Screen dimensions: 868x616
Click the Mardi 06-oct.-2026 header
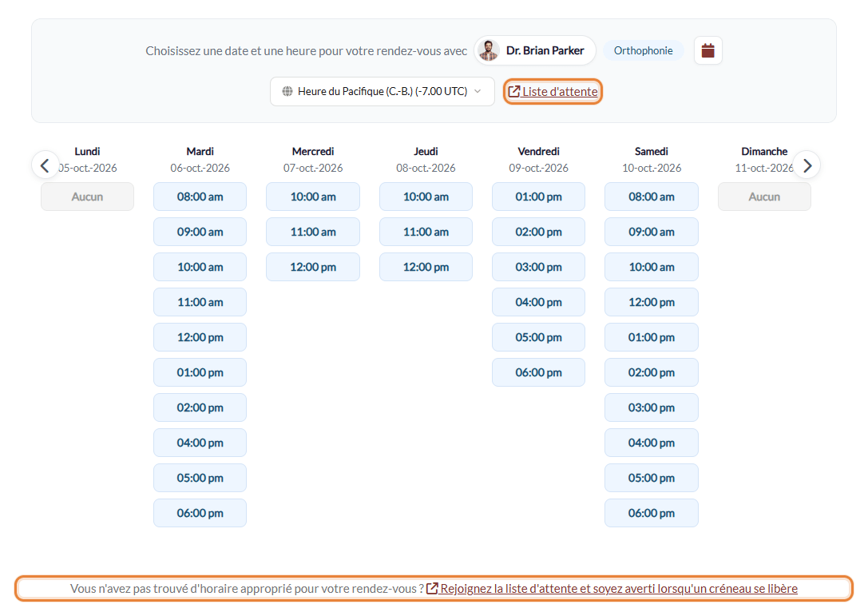point(200,160)
